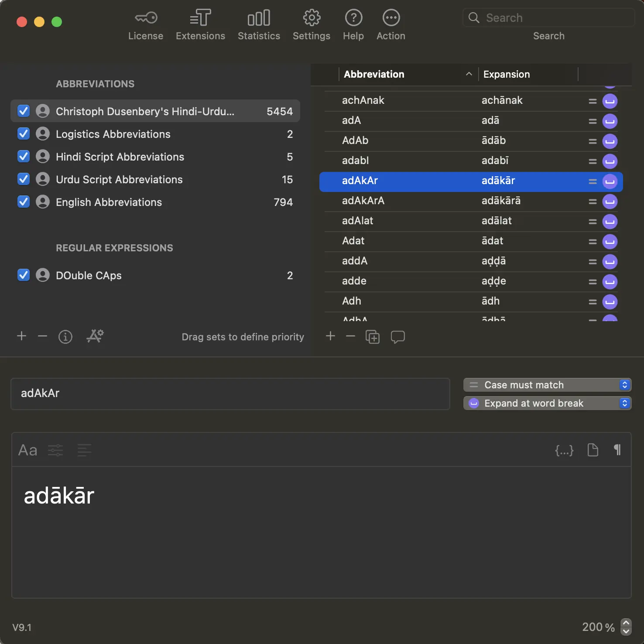Add a new abbreviation entry

[331, 336]
